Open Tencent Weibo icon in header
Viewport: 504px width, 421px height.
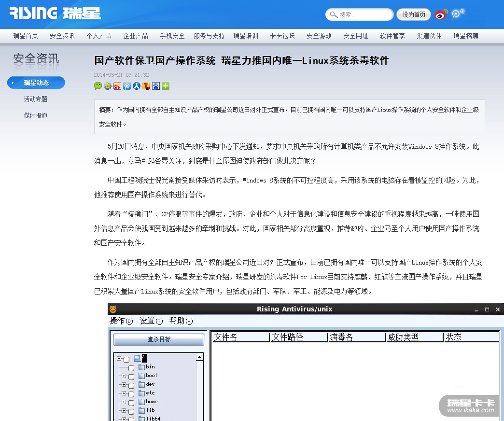coord(458,14)
